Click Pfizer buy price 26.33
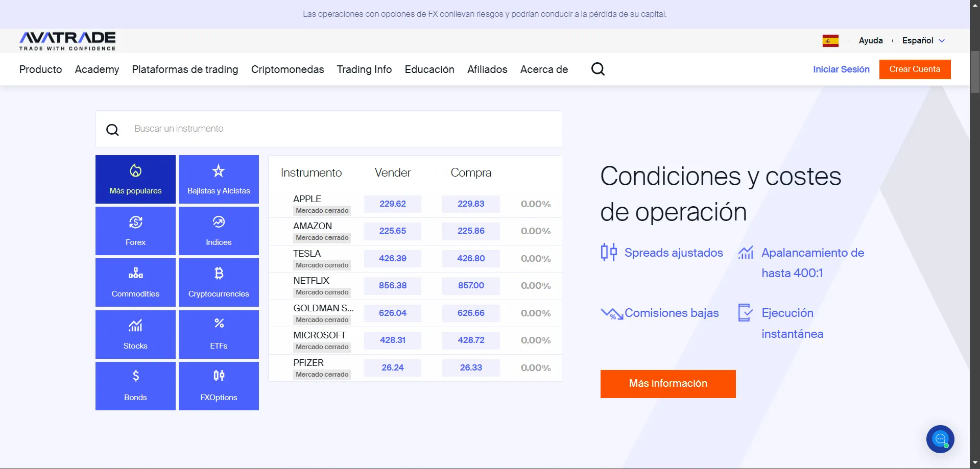The width and height of the screenshot is (980, 469). [471, 367]
